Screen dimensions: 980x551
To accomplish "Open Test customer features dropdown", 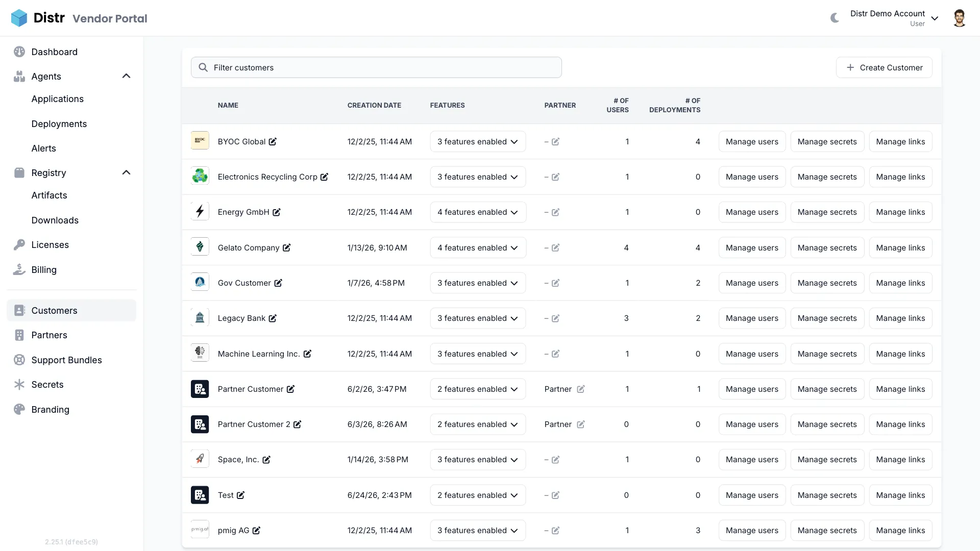I will (478, 495).
